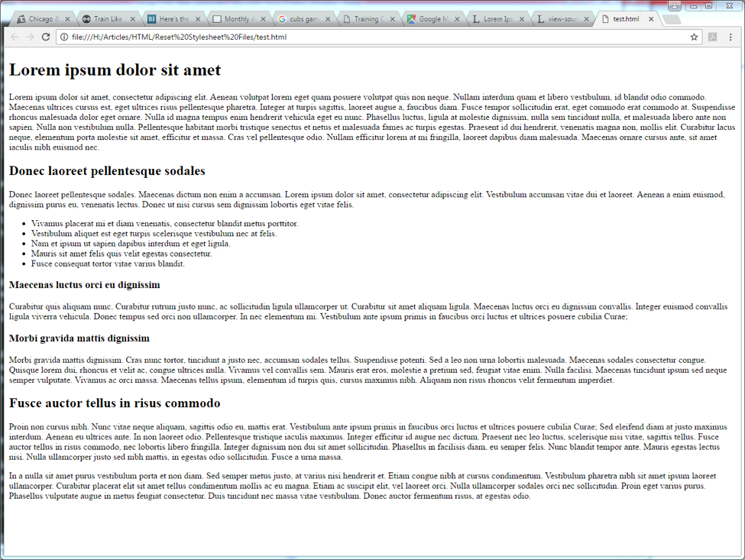Open a new tab with the new tab button

pyautogui.click(x=672, y=19)
